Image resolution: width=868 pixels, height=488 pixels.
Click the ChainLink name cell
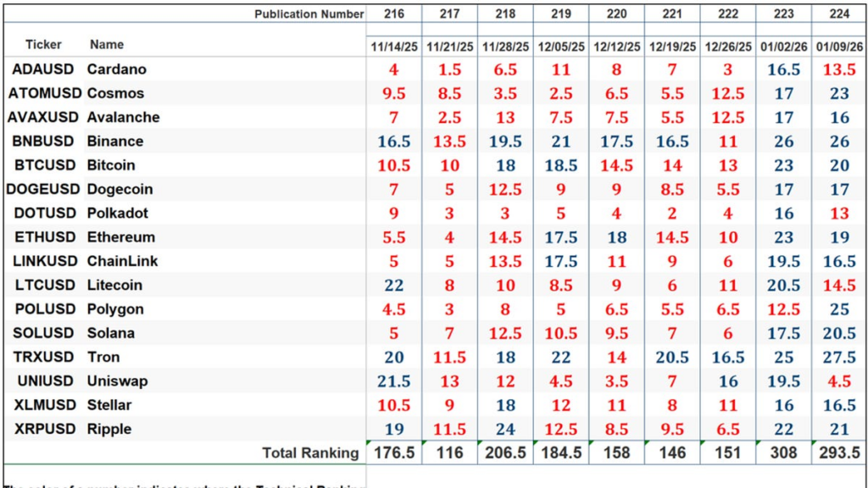pos(122,261)
